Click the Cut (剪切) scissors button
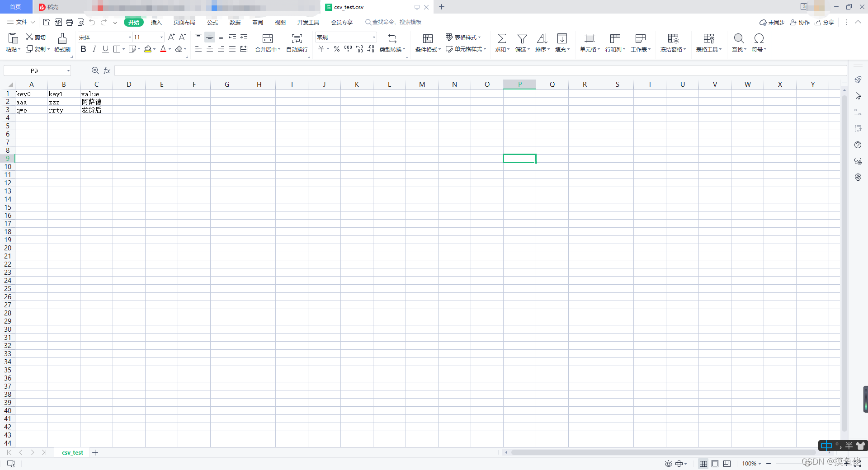This screenshot has width=868, height=470. click(35, 37)
